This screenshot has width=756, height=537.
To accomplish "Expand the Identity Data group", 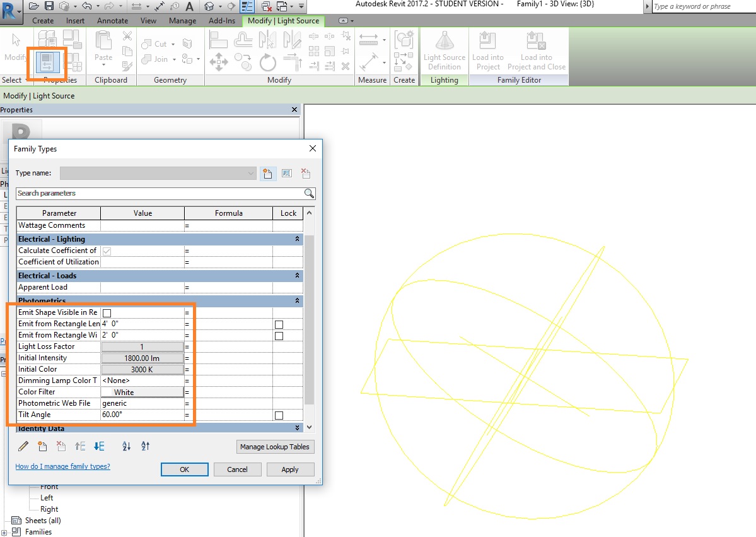I will pos(297,427).
